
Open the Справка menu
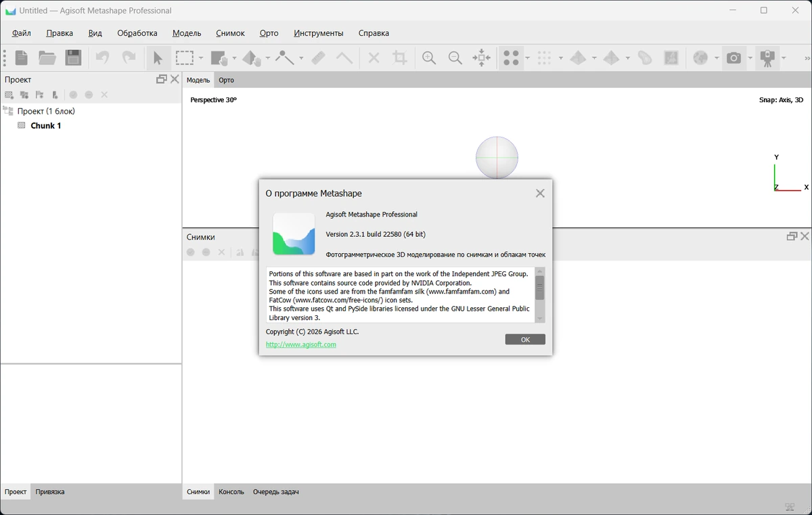(374, 32)
